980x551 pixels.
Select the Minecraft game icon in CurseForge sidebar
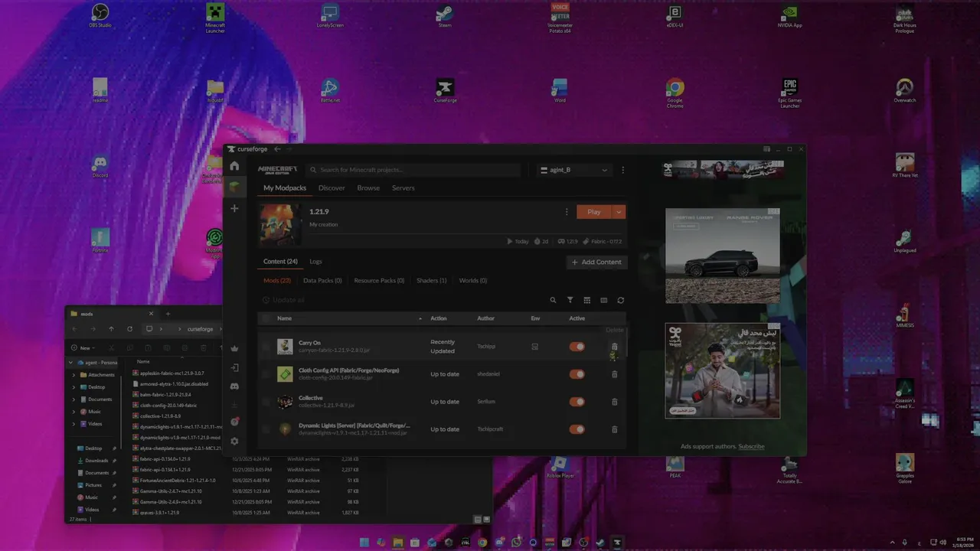tap(234, 187)
